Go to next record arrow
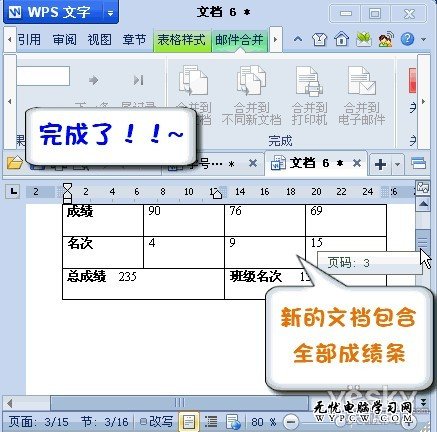Screen dimensions: 437x432 (x=93, y=80)
